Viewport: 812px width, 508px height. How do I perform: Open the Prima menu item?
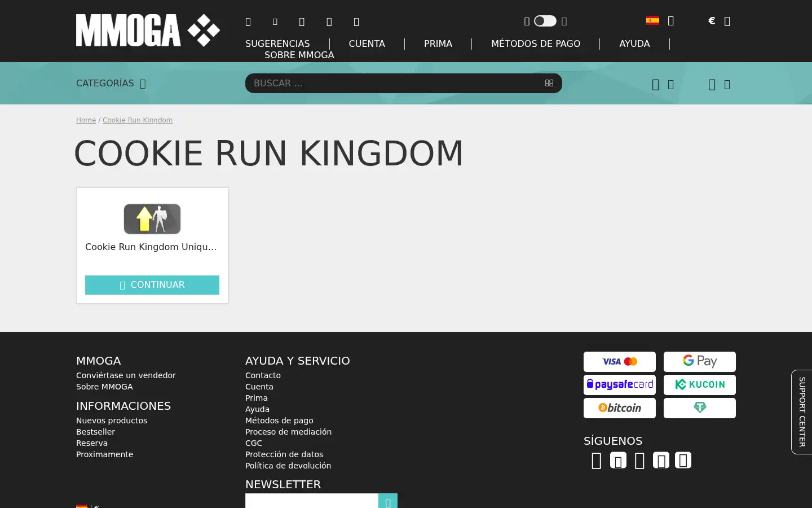click(438, 43)
